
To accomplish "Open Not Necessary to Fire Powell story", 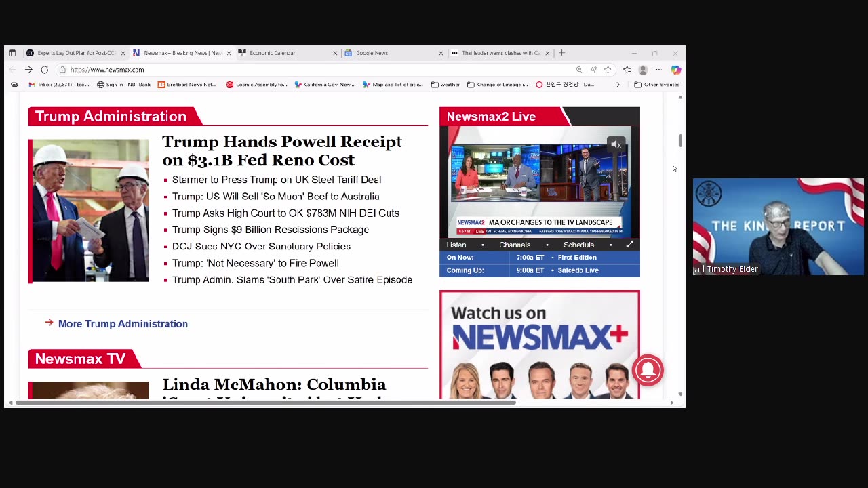I will click(x=256, y=263).
